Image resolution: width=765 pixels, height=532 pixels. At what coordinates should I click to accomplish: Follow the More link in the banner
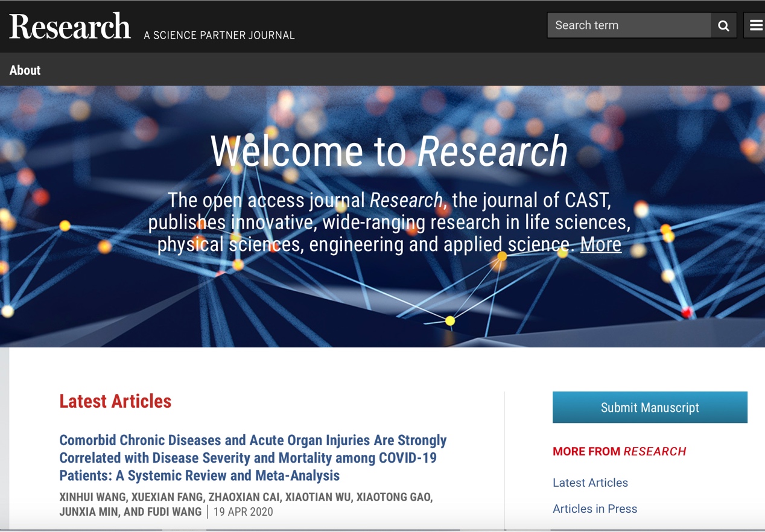tap(601, 244)
